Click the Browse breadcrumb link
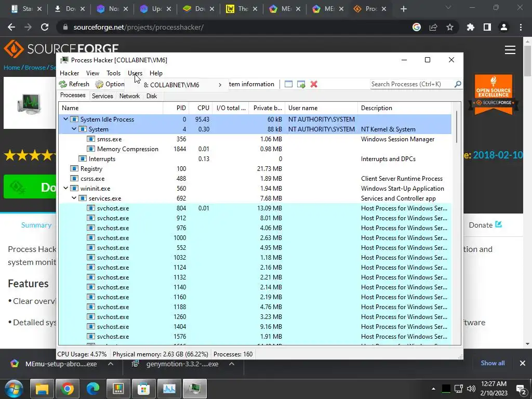This screenshot has height=399, width=532. pos(35,68)
